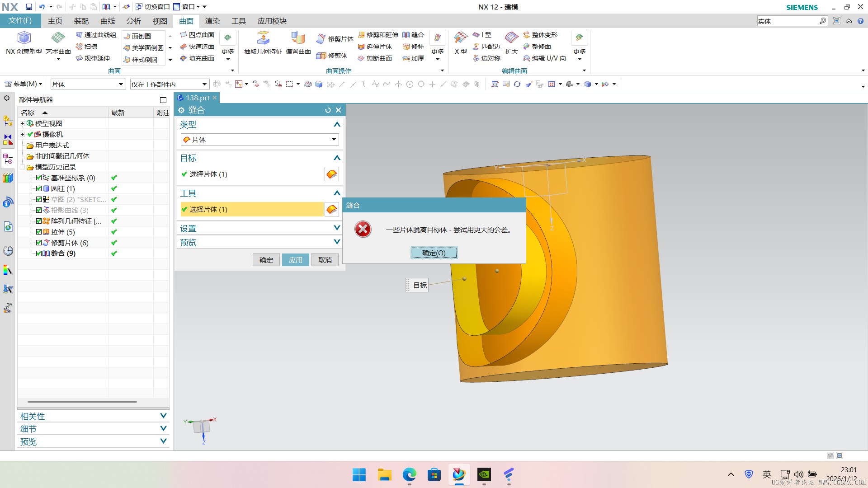868x488 pixels.
Task: Uncheck the 圆柱 (1) feature
Action: coord(39,188)
